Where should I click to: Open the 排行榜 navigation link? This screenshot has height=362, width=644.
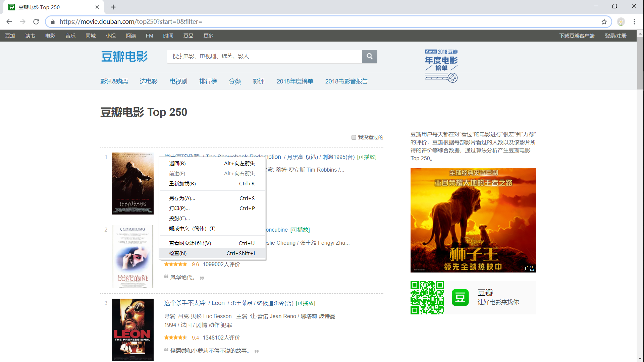tap(208, 81)
